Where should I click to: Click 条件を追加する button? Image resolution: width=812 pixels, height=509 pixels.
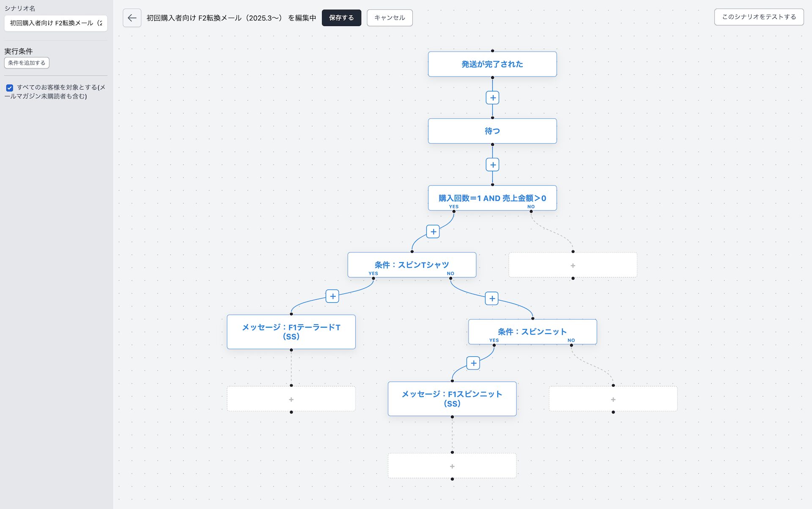pyautogui.click(x=27, y=63)
